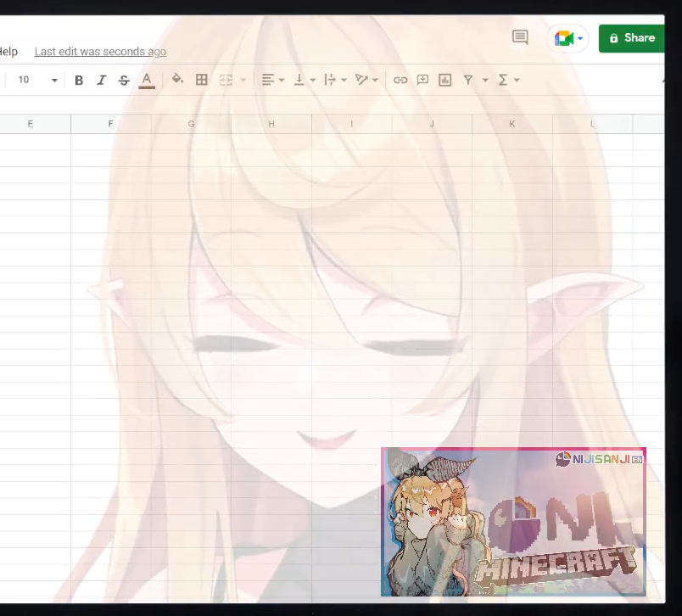Viewport: 682px width, 616px height.
Task: Expand the horizontal align dropdown
Action: coord(272,80)
